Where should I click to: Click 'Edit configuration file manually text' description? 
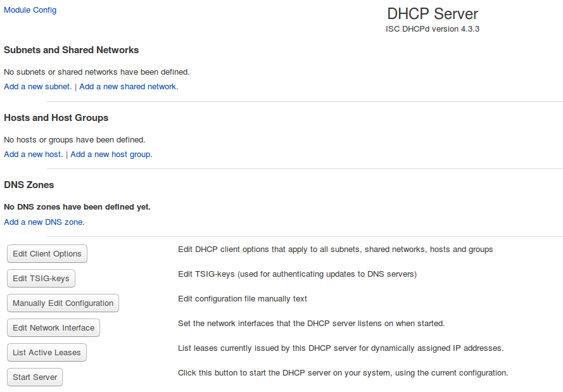pos(243,299)
